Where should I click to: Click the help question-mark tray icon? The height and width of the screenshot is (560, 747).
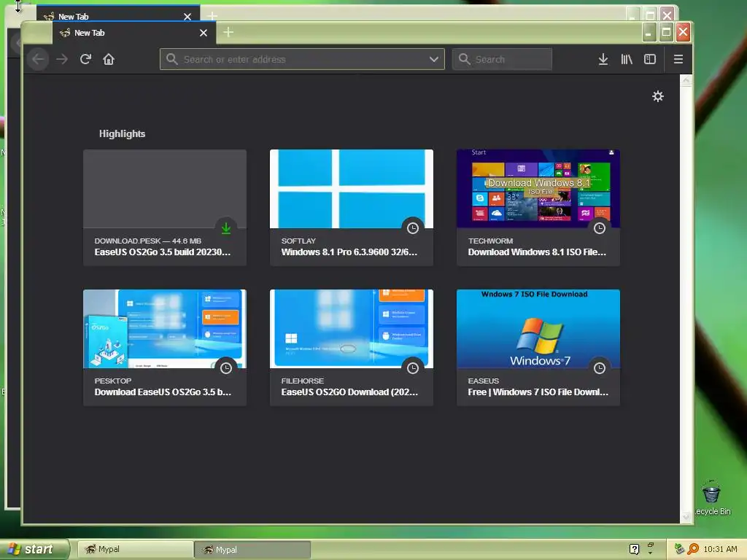(x=634, y=550)
